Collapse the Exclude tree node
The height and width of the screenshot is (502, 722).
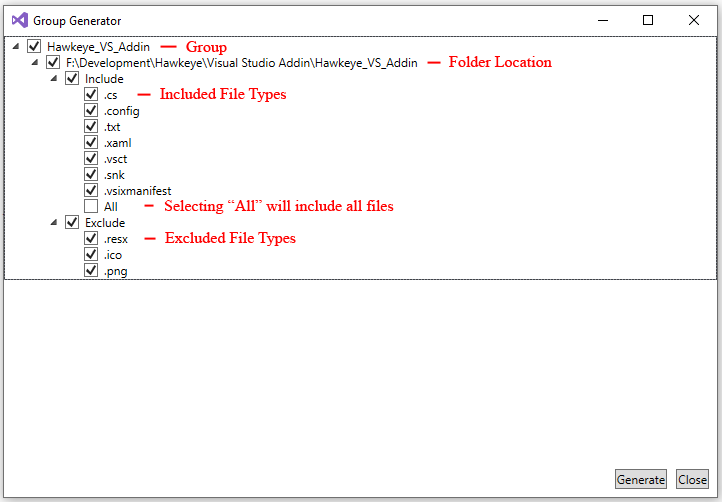(x=53, y=223)
